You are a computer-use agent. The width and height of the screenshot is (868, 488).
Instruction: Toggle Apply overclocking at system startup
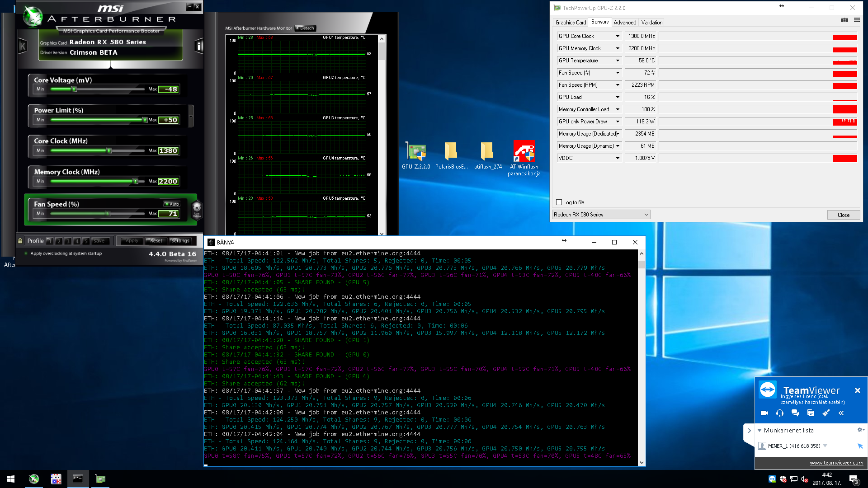point(26,253)
